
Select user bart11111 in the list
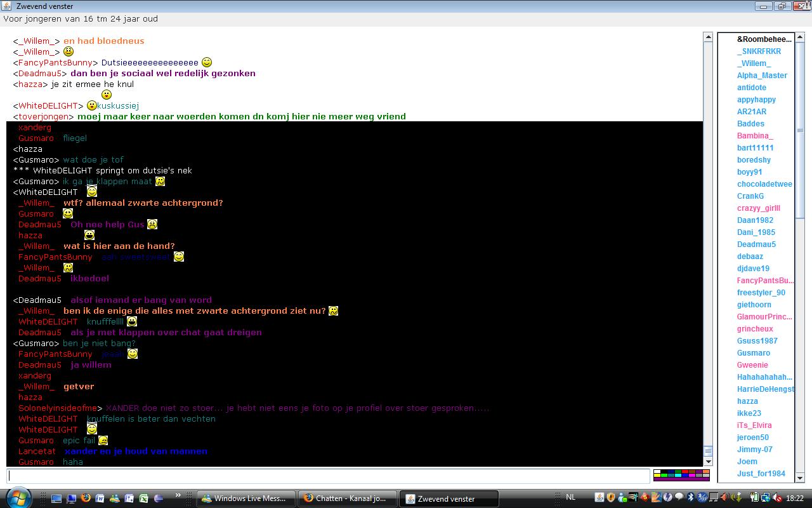[755, 148]
